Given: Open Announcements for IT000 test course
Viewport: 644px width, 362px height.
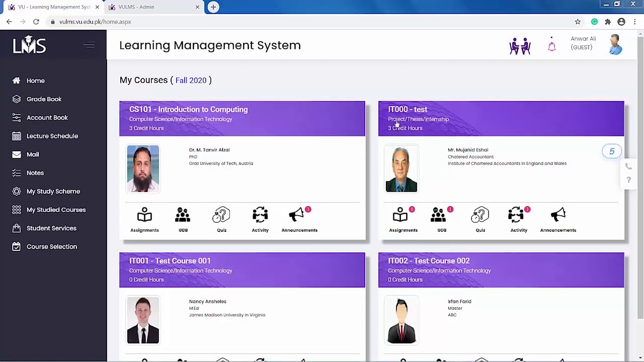Looking at the screenshot, I should click(x=558, y=220).
